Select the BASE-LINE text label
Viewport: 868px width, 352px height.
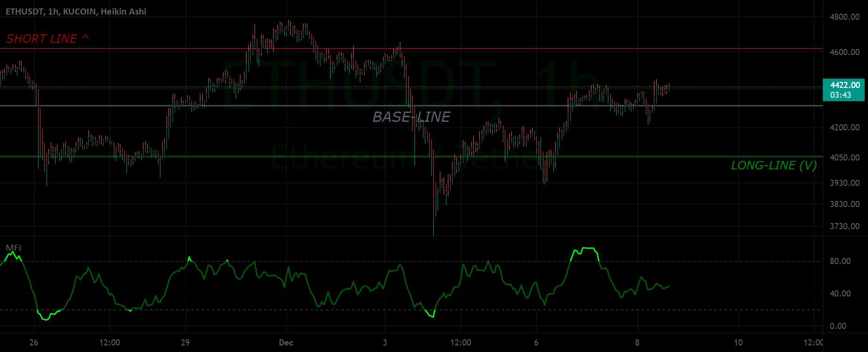coord(411,117)
